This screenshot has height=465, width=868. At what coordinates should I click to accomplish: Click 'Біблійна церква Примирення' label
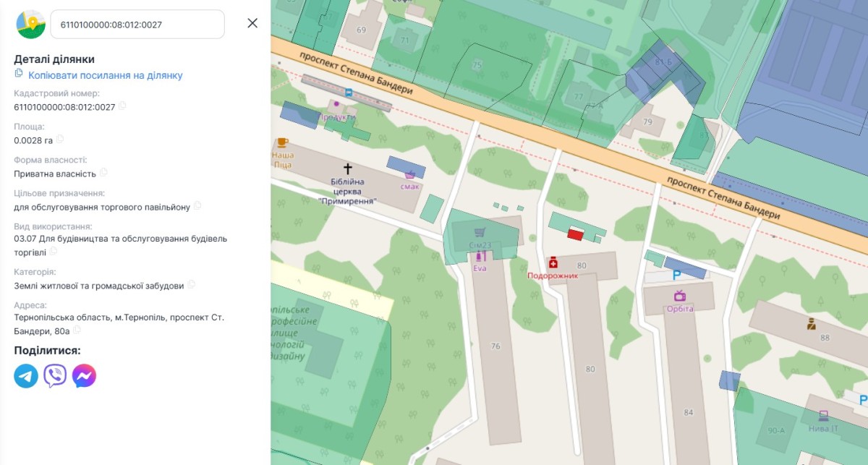coord(347,191)
